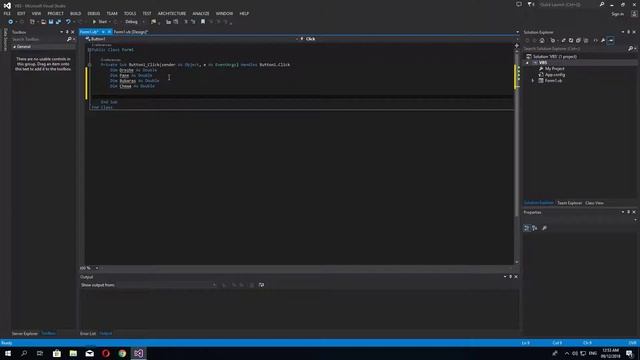Toggle the bookmark toolbar icon

203,22
